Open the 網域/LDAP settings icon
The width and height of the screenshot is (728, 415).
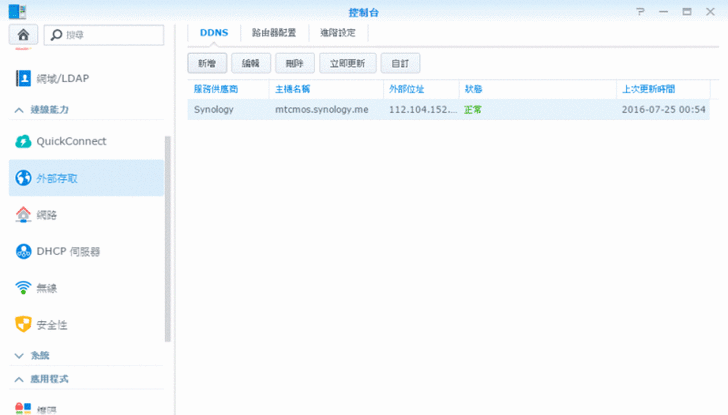23,78
